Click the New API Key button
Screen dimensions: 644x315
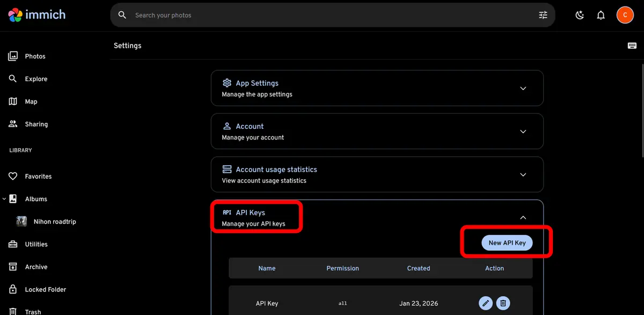click(507, 243)
